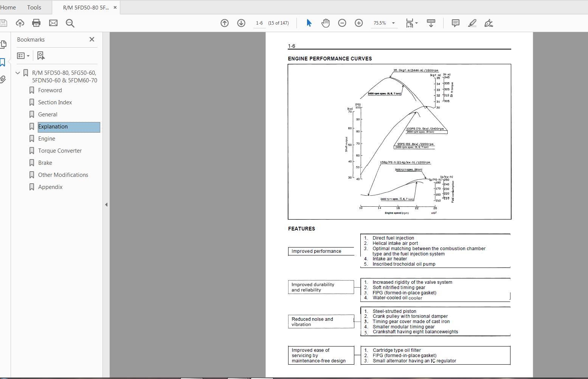
Task: Select the R/M 5FD50-80 document tab
Action: coord(86,7)
